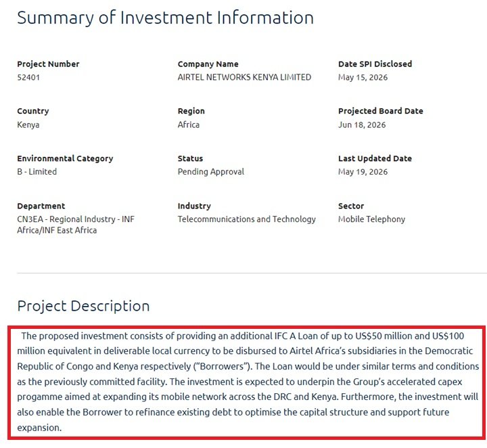The image size is (487, 448).
Task: Click Last Updated Date May 19, 2026
Action: 363,172
